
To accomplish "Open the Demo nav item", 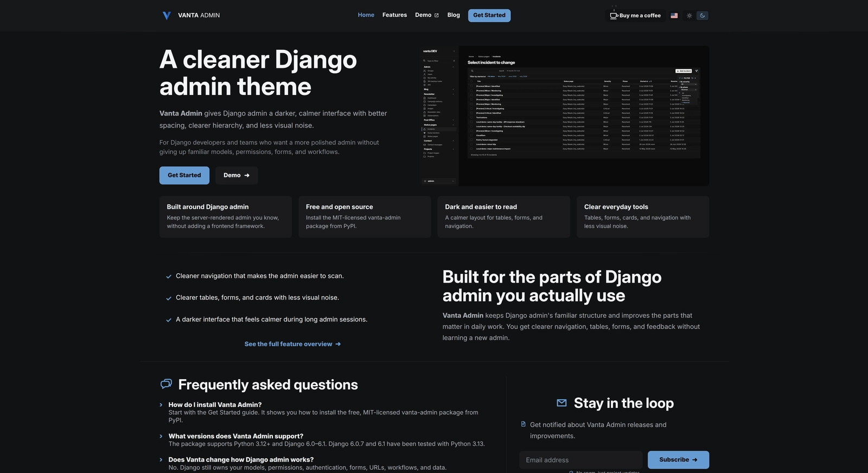I will 427,15.
